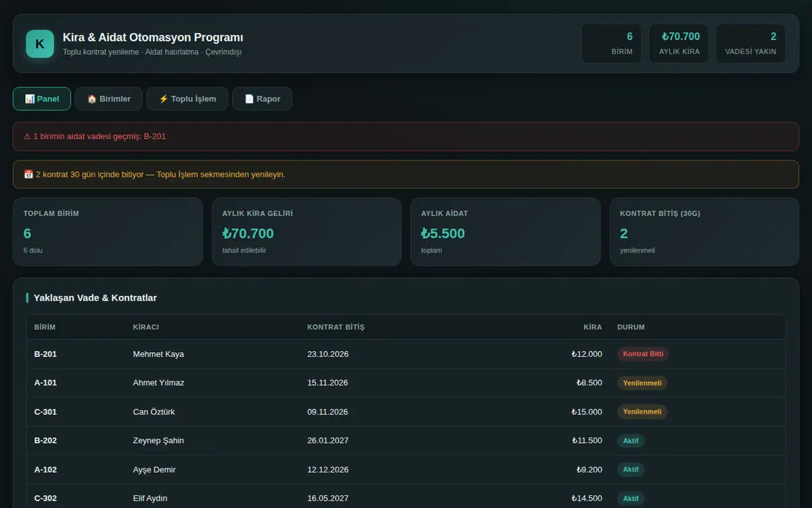The height and width of the screenshot is (508, 812).
Task: Select unit C-301 in the table
Action: coord(45,412)
